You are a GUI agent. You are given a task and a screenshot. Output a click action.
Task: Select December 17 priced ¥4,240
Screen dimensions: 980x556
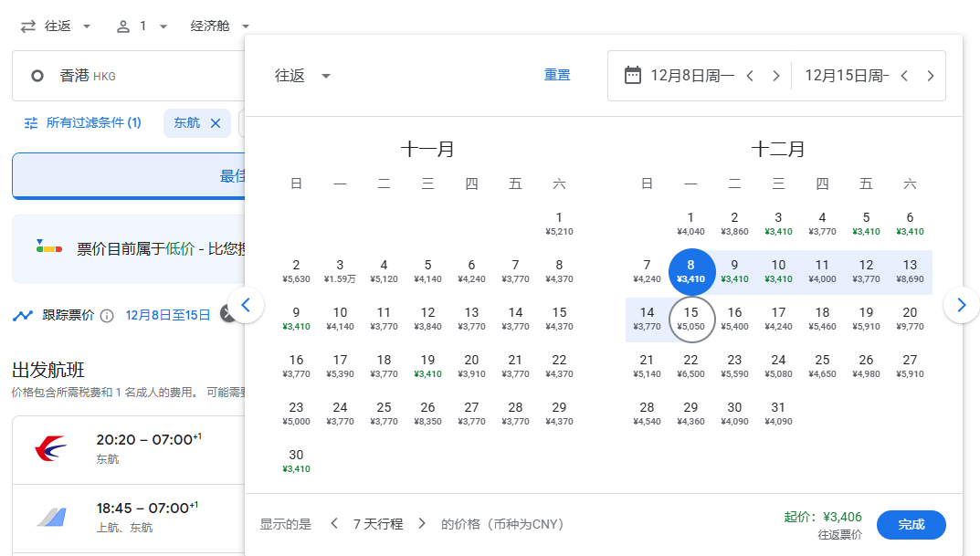click(778, 319)
